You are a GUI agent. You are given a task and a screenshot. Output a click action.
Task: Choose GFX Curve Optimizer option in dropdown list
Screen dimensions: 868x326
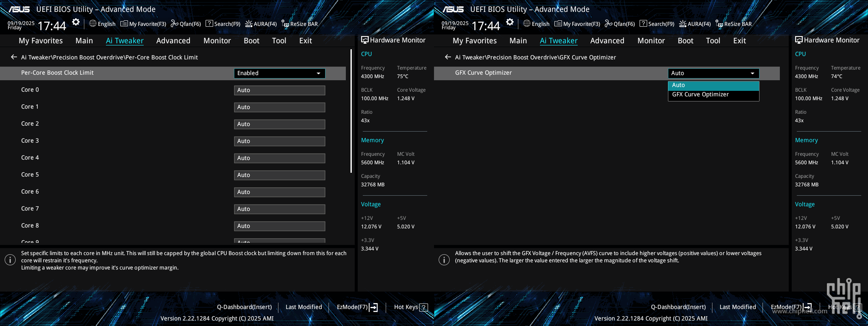click(714, 95)
